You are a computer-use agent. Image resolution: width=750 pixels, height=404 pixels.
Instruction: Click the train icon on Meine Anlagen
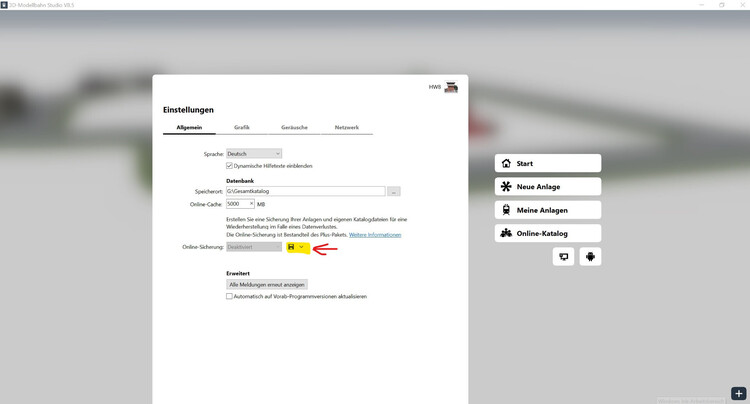(506, 210)
